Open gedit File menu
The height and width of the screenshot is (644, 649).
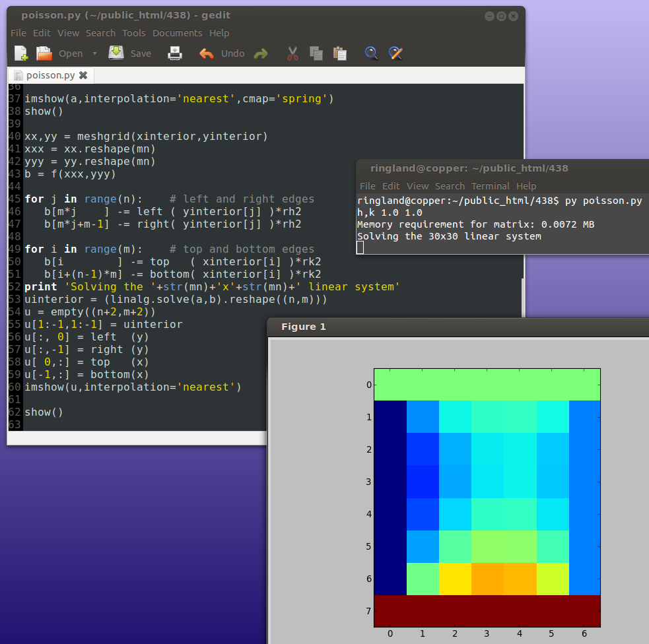(x=18, y=33)
